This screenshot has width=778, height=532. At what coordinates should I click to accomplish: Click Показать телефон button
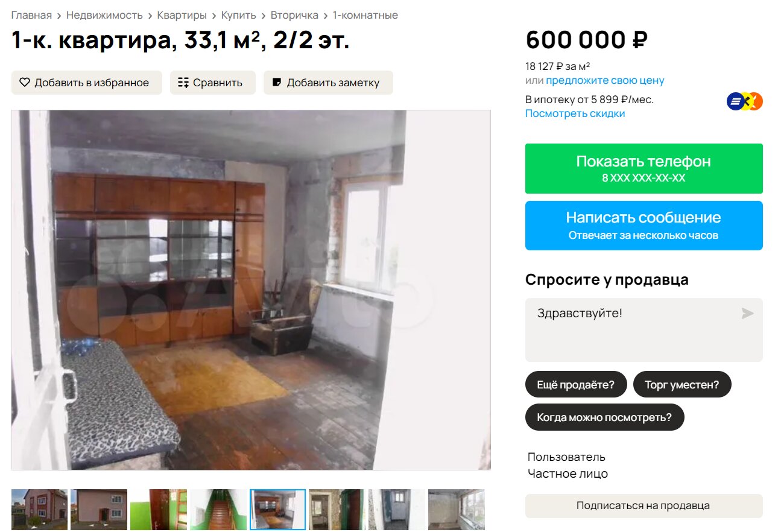[644, 168]
